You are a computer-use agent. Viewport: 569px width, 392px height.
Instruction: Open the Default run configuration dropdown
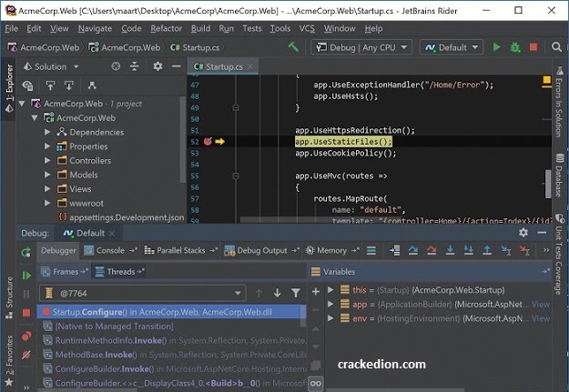coord(451,47)
